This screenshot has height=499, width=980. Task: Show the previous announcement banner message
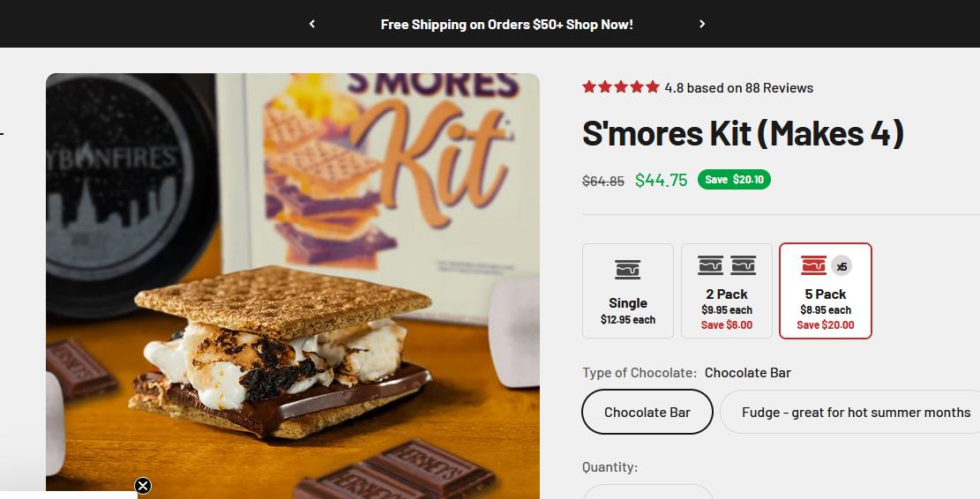click(x=312, y=24)
